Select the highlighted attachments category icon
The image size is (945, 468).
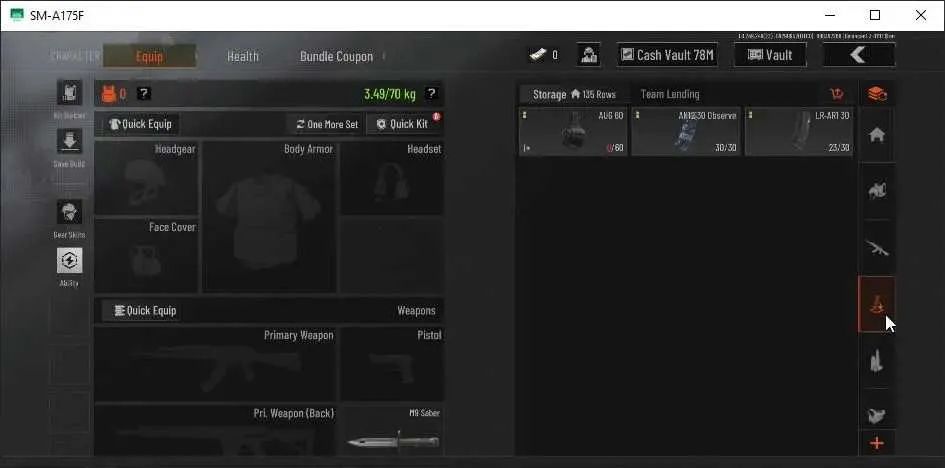click(876, 304)
